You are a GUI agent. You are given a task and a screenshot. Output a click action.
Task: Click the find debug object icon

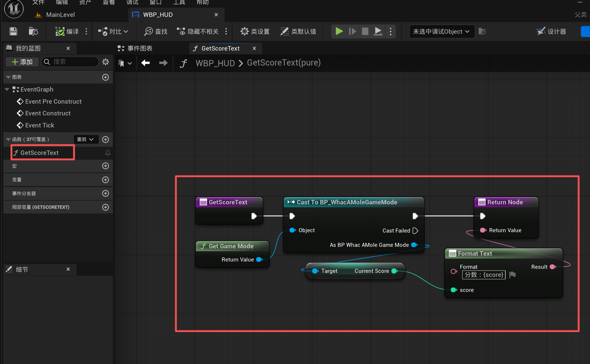coord(482,31)
